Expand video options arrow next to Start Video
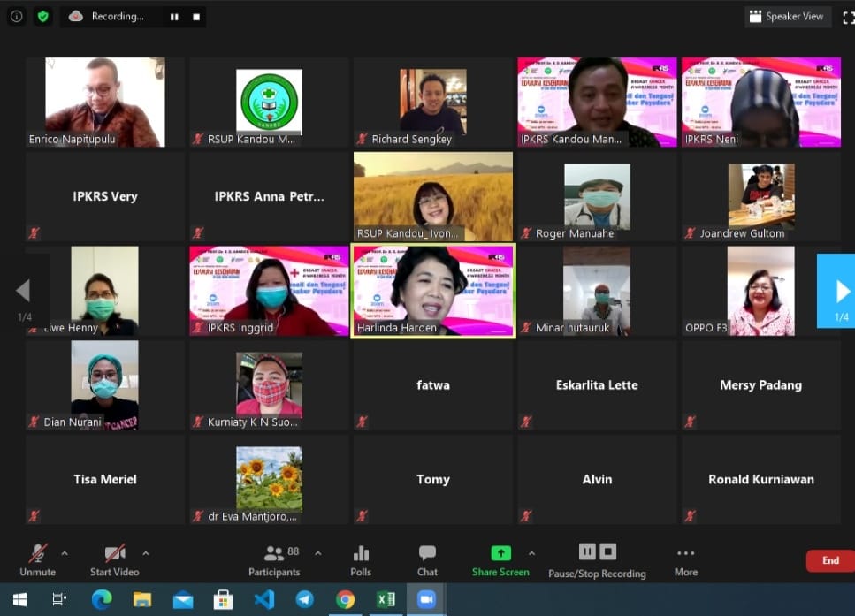This screenshot has height=616, width=855. (146, 554)
